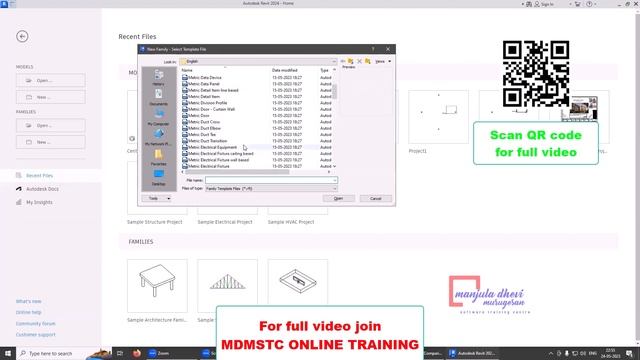Select My Computer in dialog places sidebar

[x=158, y=117]
